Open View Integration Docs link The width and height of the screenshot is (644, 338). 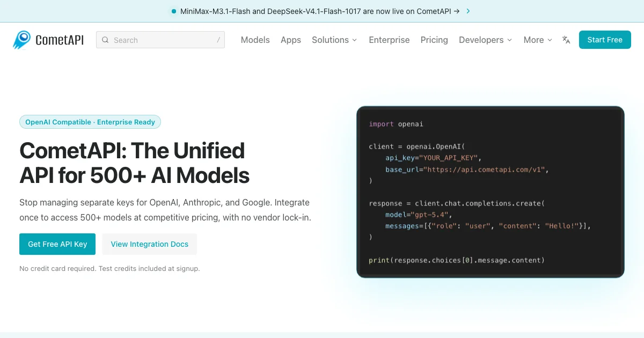point(150,244)
